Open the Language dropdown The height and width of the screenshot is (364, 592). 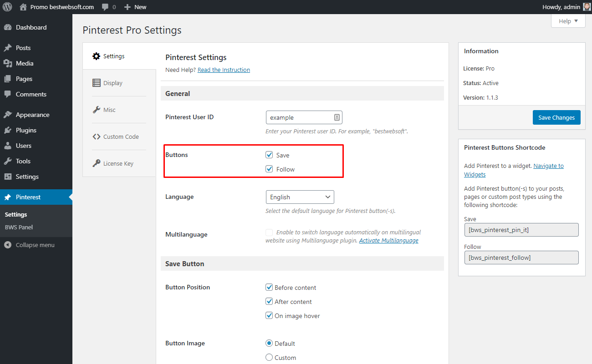click(x=300, y=197)
